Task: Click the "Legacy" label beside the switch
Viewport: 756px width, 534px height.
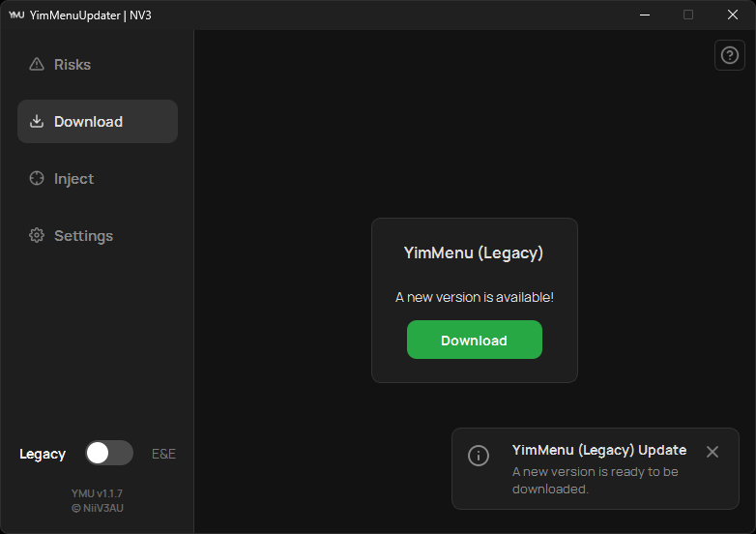Action: 43,455
